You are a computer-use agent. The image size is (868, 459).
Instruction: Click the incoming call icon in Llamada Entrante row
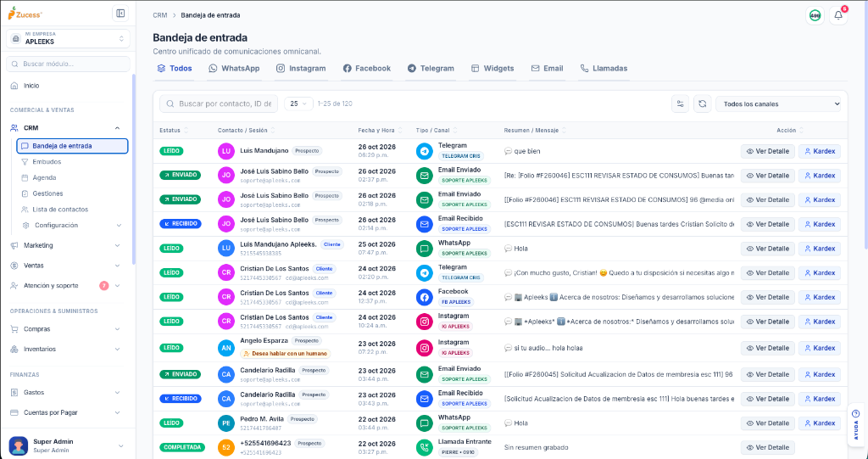click(425, 447)
